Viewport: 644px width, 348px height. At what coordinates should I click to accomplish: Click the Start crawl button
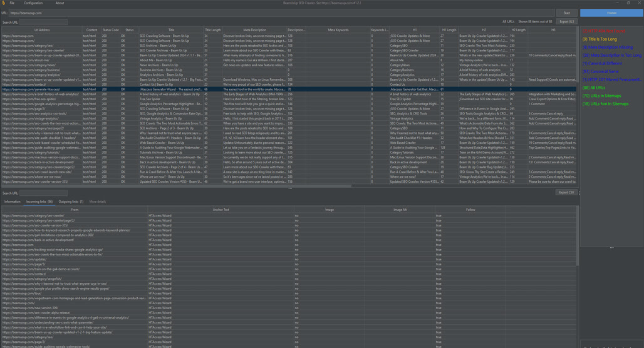pos(567,13)
